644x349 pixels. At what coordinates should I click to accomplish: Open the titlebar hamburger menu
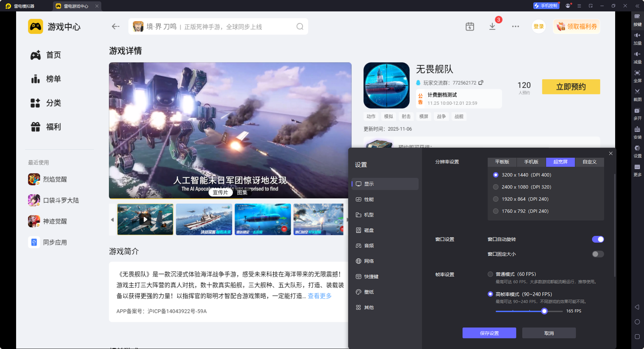579,6
